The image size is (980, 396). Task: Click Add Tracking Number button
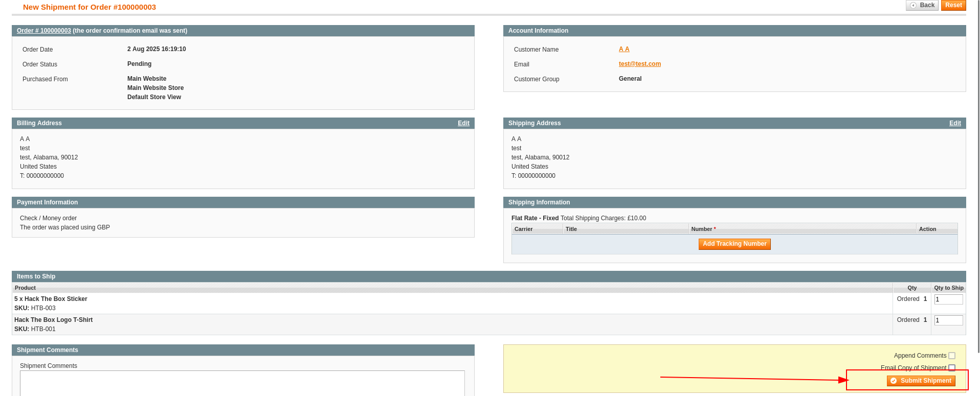pos(734,244)
